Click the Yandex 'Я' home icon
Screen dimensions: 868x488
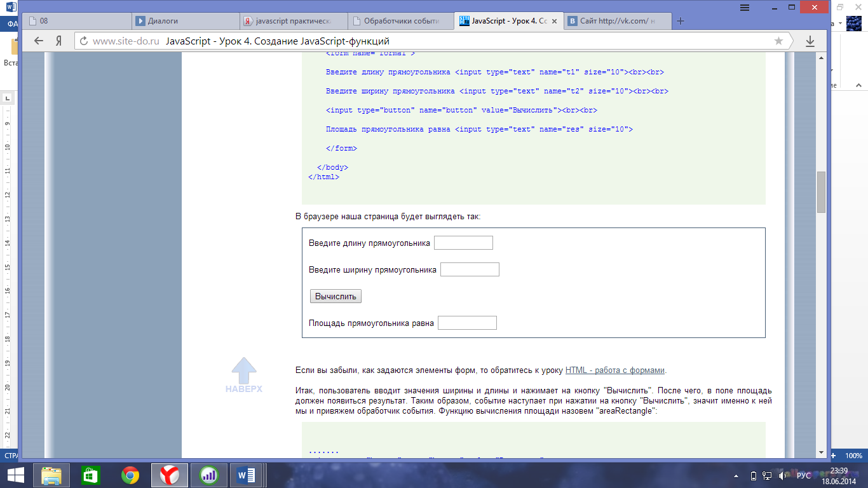click(x=58, y=41)
